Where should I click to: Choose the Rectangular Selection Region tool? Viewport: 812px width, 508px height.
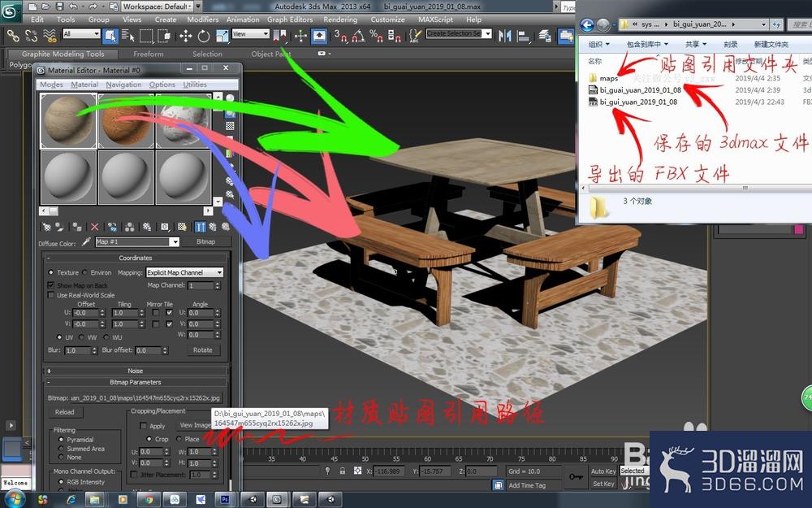tap(146, 35)
